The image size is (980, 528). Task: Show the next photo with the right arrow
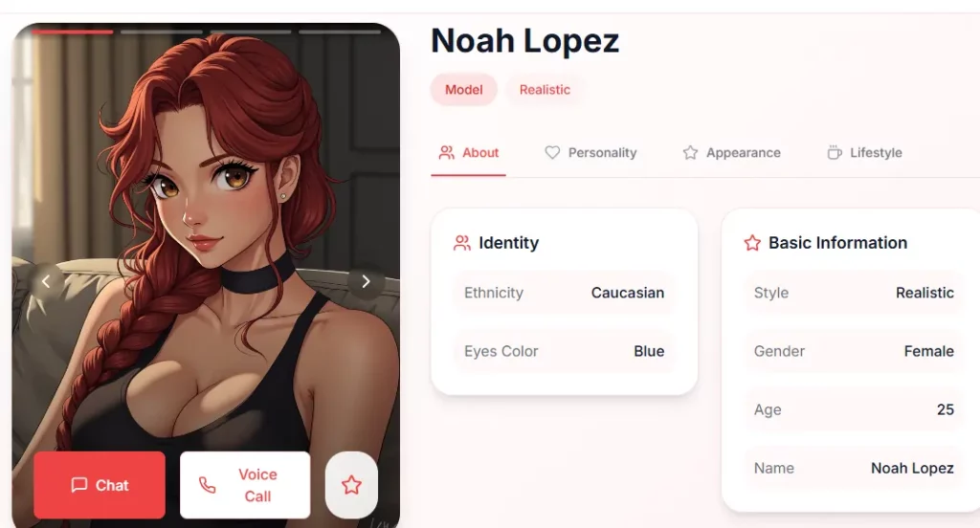pos(366,282)
